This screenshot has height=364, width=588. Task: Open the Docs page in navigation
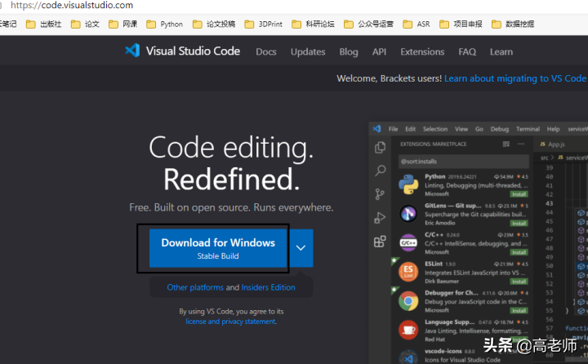pyautogui.click(x=266, y=51)
